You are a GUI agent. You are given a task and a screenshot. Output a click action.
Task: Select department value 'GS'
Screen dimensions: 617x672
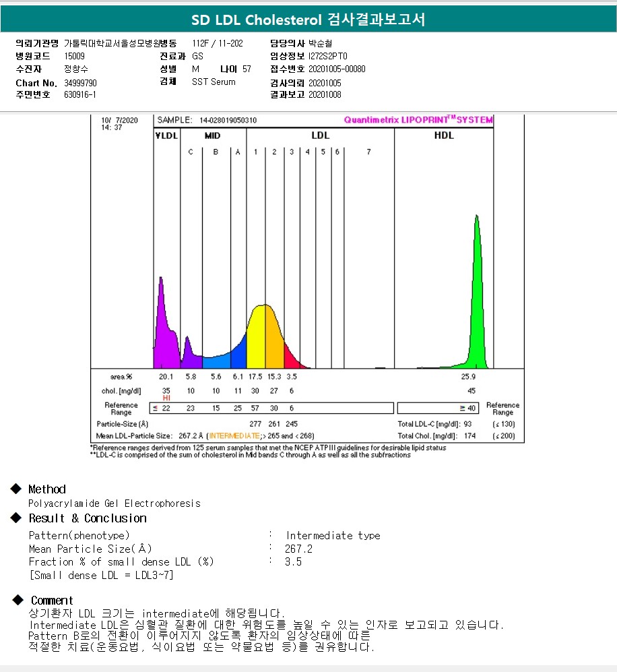197,56
